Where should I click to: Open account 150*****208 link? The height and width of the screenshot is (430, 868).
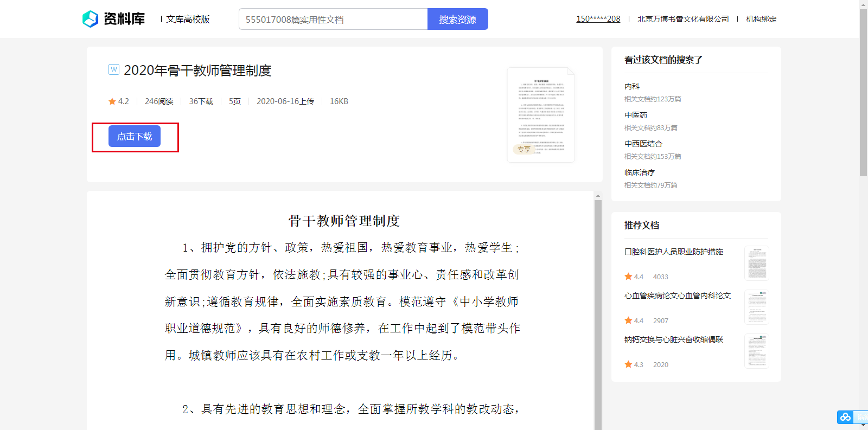pos(598,19)
